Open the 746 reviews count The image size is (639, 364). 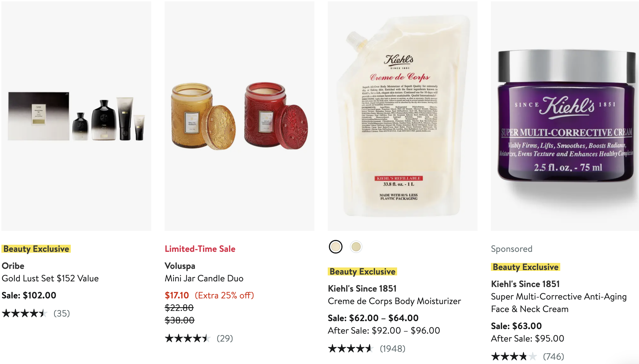pos(553,356)
